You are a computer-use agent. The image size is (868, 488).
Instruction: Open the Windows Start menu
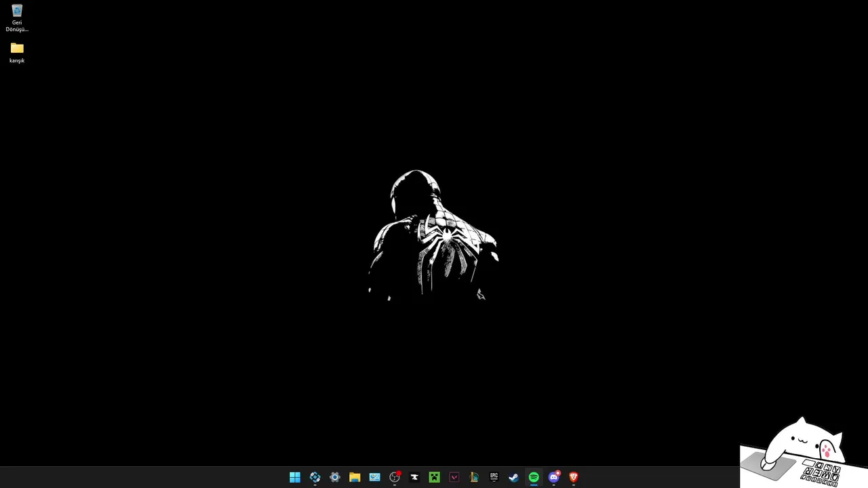pyautogui.click(x=295, y=477)
